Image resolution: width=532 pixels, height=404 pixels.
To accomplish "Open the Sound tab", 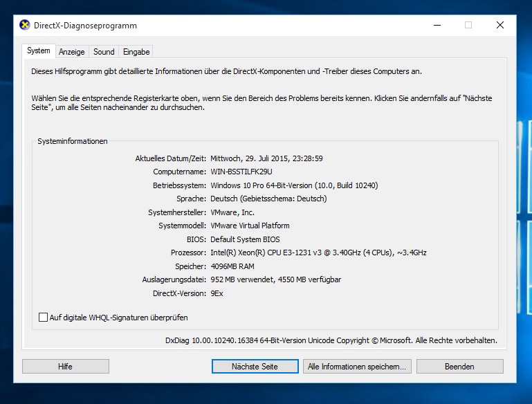I will (x=104, y=52).
